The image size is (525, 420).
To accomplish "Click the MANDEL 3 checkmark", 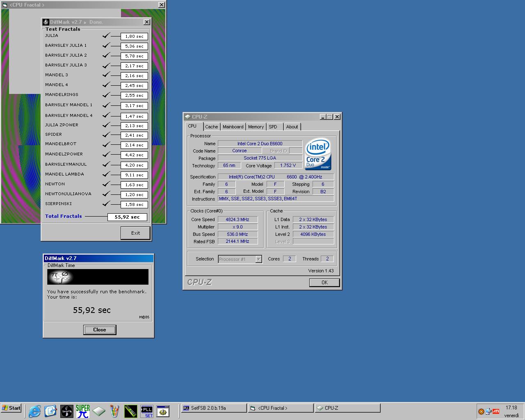I will [106, 75].
